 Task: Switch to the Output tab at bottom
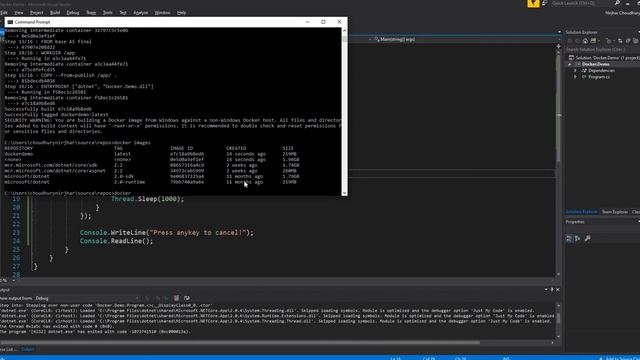[28, 349]
